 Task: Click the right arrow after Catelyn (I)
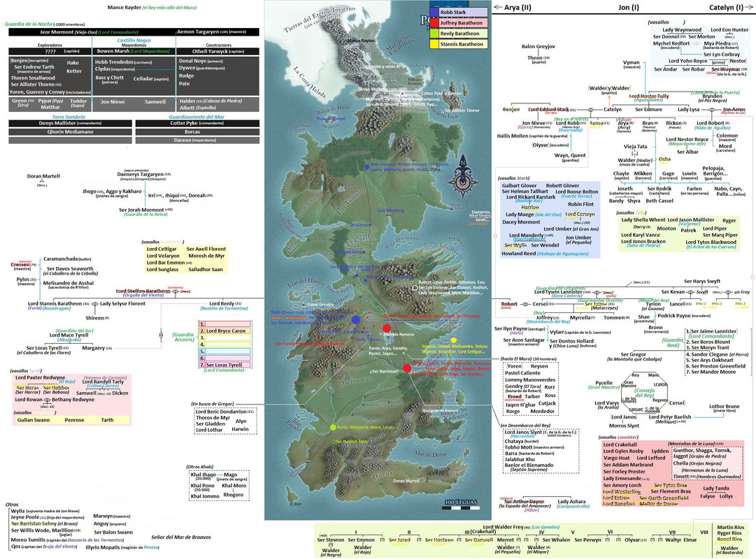click(750, 7)
